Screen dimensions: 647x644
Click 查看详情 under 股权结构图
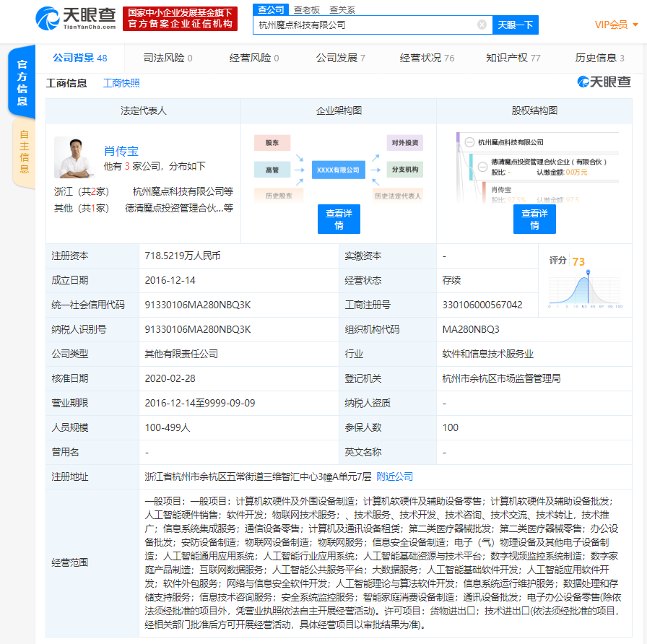click(534, 219)
